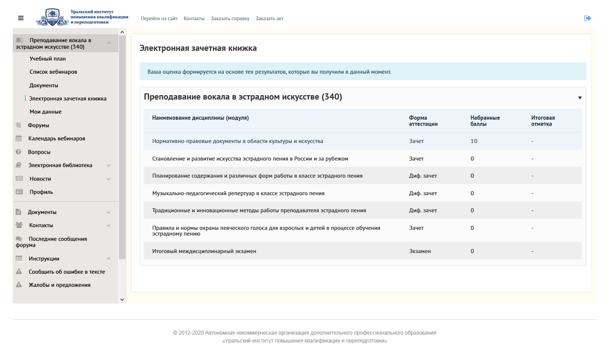
Task: Open Нормативно-правовые документы discipline row
Action: [237, 141]
